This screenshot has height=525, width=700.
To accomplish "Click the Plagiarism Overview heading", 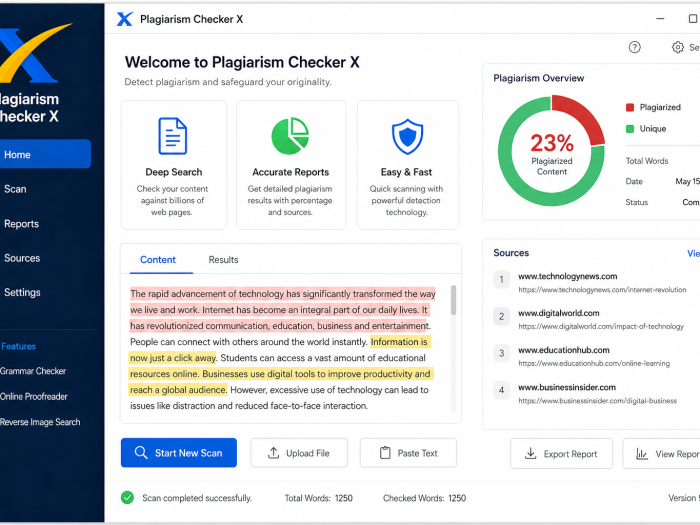I will (538, 78).
